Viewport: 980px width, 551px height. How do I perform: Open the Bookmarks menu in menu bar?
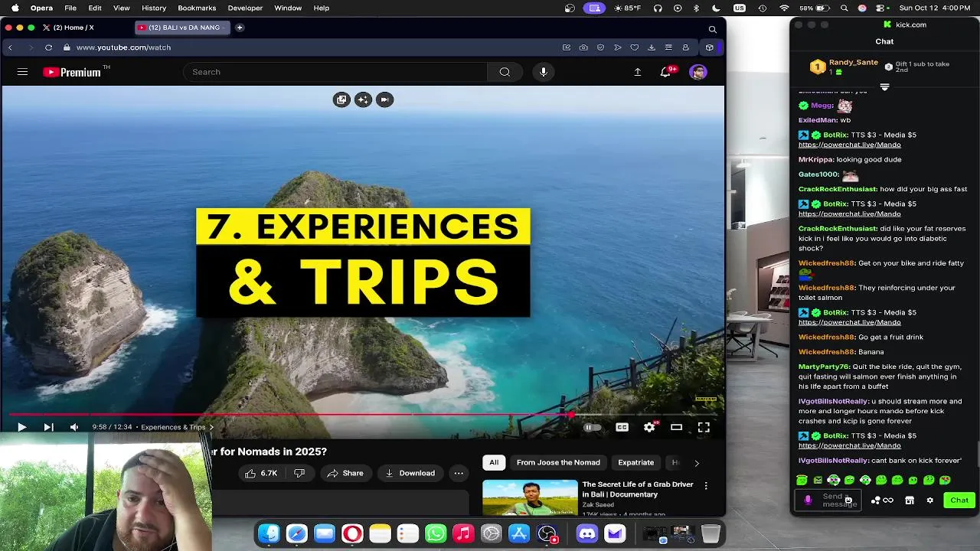click(x=197, y=8)
